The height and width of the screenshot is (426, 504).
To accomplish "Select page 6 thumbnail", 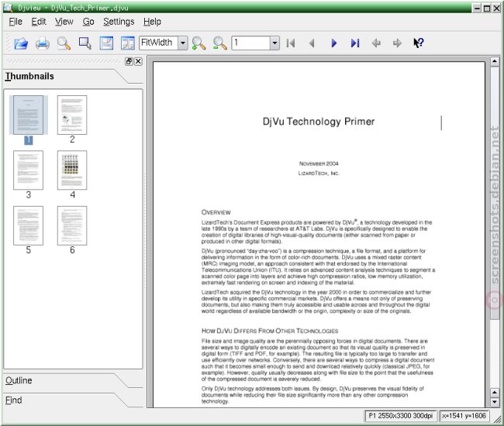I will coord(72,225).
